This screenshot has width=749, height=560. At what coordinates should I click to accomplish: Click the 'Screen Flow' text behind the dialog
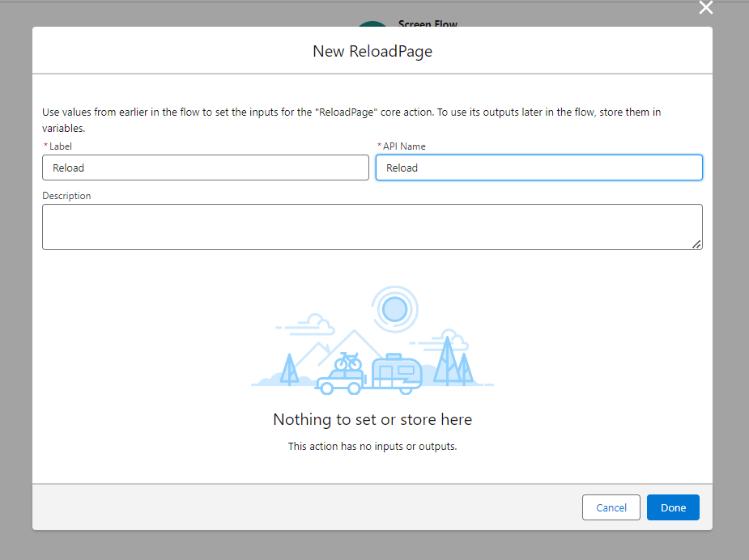[x=428, y=23]
